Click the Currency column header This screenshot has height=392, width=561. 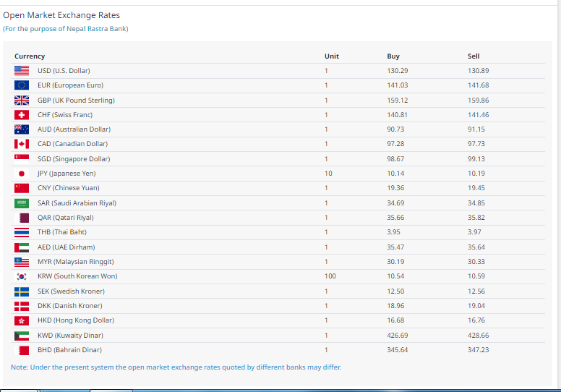click(x=30, y=56)
